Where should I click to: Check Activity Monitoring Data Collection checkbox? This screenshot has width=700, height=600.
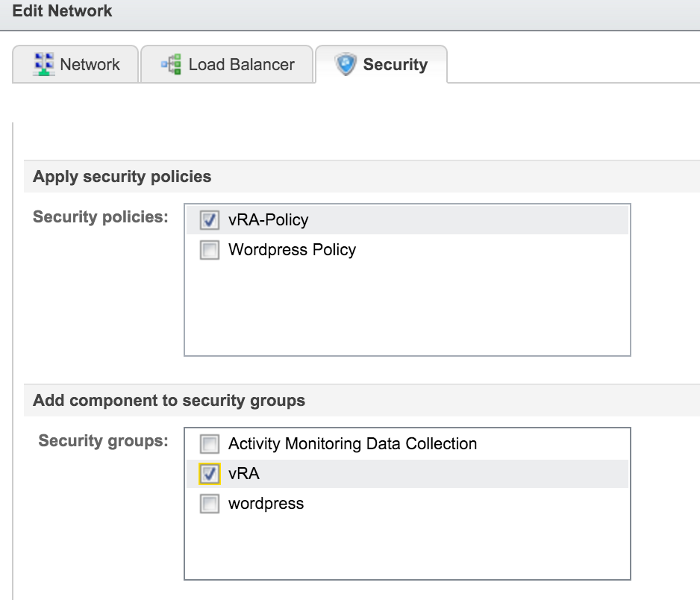point(210,444)
